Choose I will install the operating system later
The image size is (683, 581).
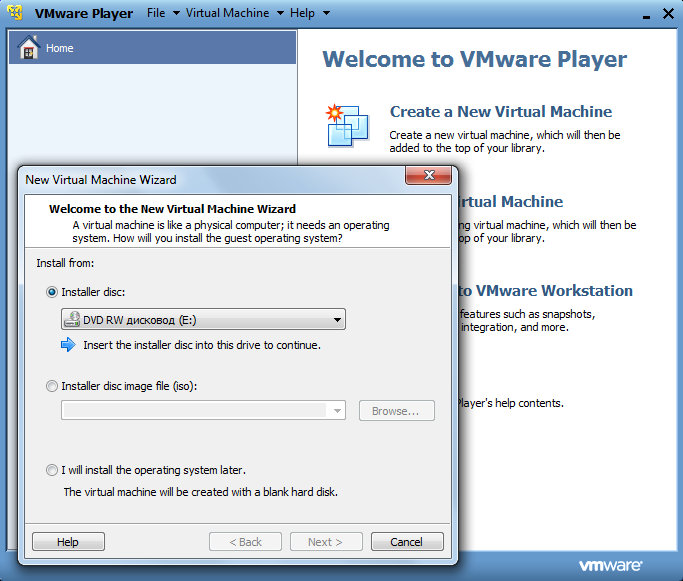point(52,470)
